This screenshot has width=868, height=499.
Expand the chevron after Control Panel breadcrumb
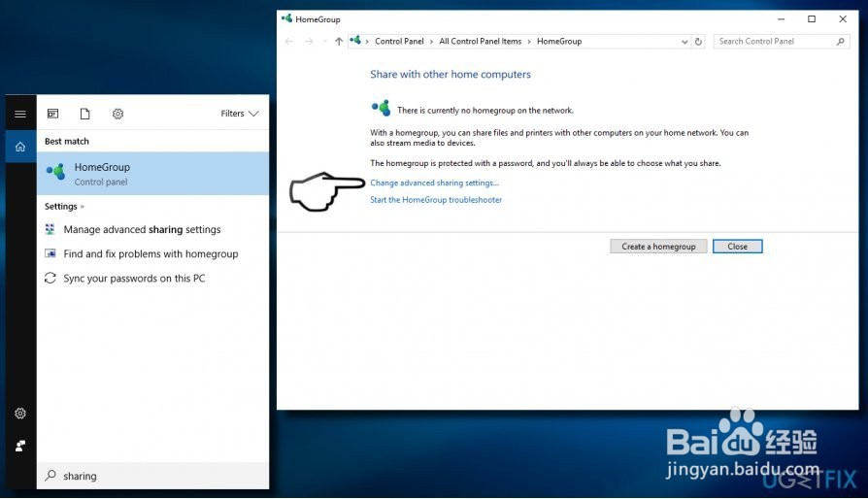tap(431, 42)
